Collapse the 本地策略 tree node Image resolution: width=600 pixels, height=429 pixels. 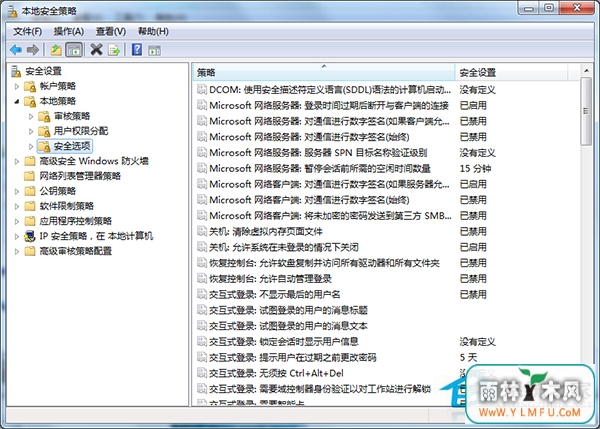17,101
